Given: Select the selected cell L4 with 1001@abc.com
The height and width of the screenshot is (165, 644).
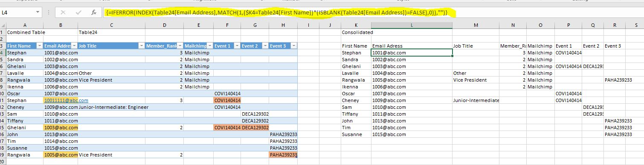Looking at the screenshot, I should coord(412,53).
